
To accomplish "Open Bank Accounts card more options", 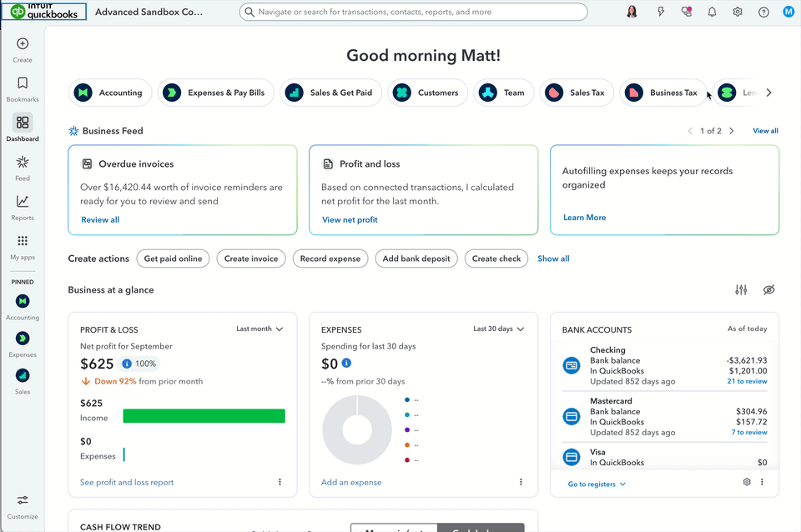I will [x=762, y=482].
